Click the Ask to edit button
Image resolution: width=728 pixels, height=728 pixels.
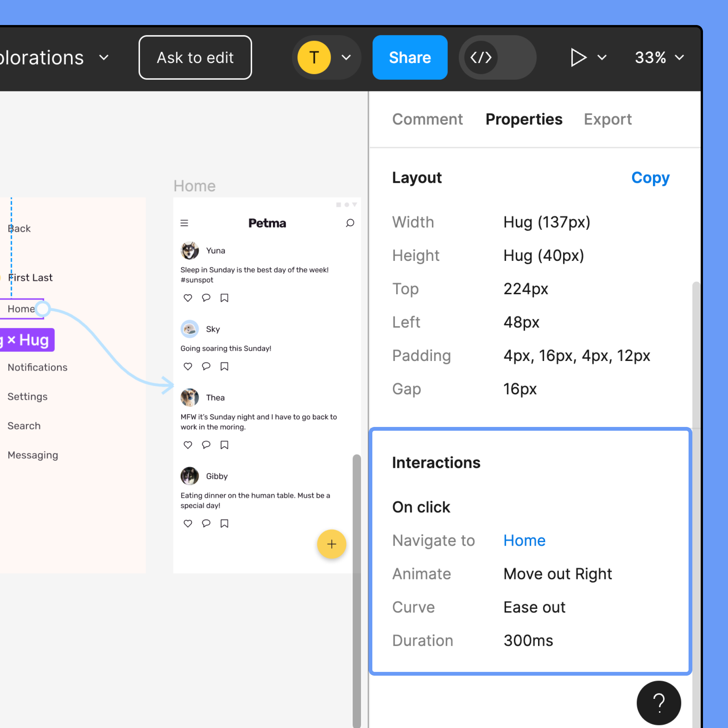[x=195, y=58]
